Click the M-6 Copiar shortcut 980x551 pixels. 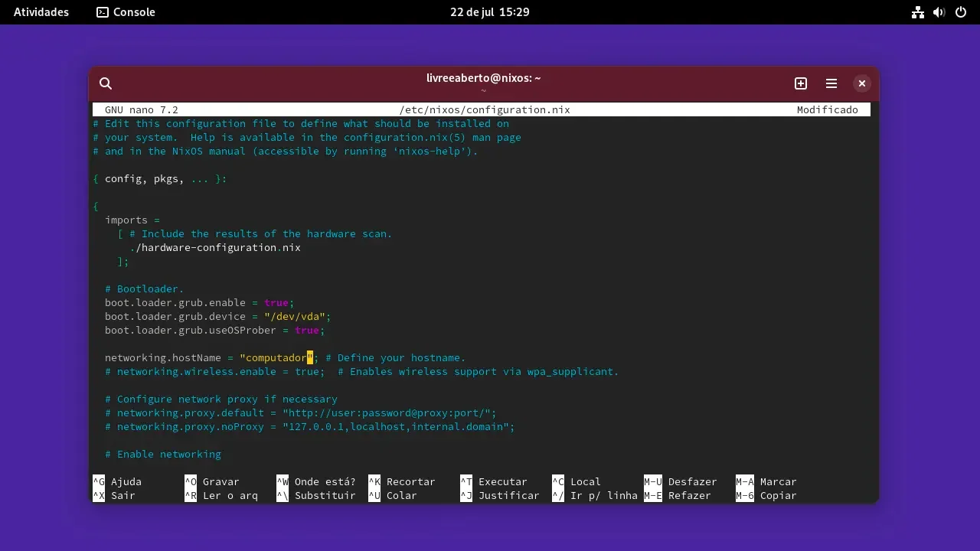(x=766, y=496)
